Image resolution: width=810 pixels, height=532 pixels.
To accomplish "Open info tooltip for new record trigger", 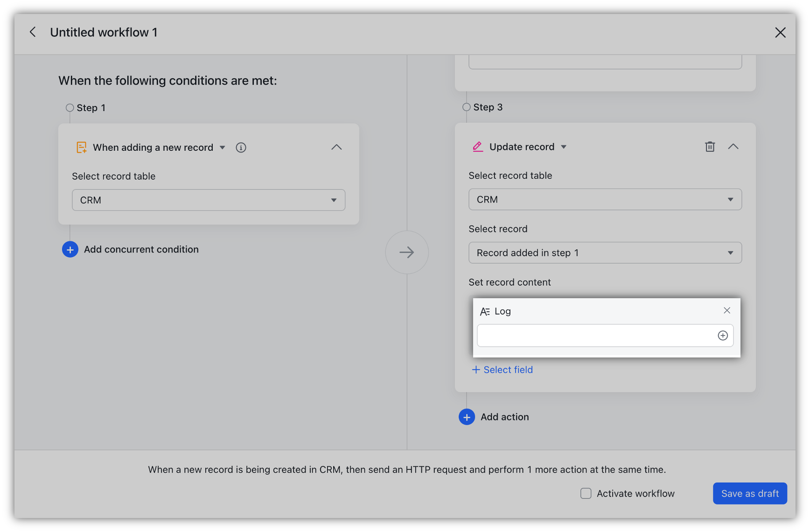I will pos(241,147).
